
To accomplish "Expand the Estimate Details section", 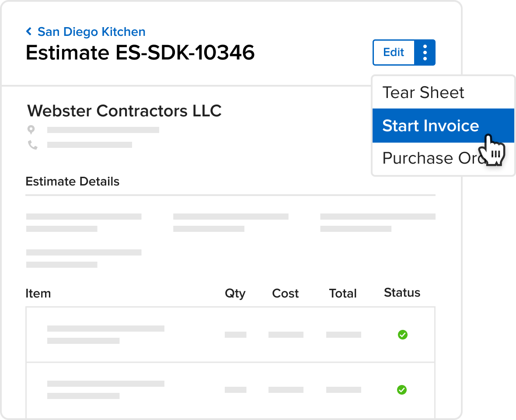I will coord(73,181).
